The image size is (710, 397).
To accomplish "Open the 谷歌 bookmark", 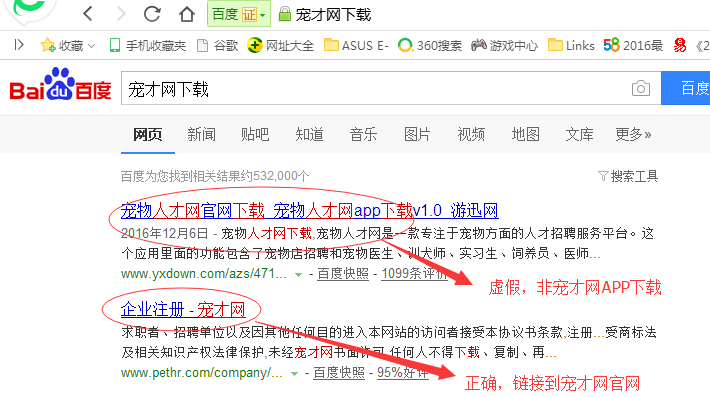I will [x=218, y=45].
